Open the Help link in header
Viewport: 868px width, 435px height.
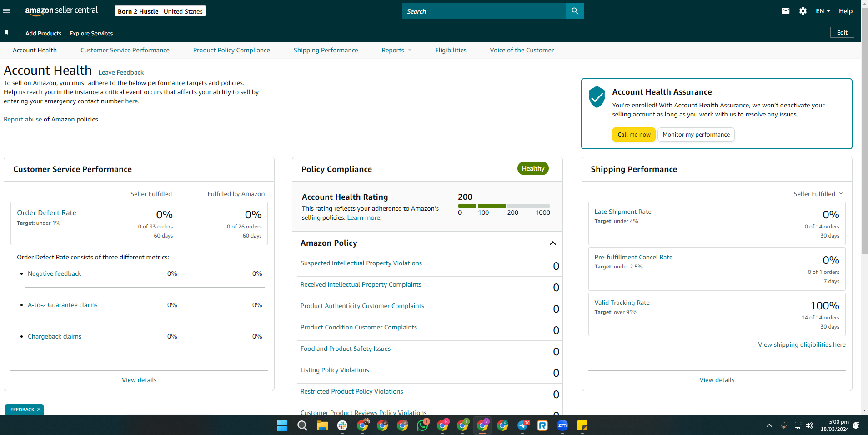846,11
